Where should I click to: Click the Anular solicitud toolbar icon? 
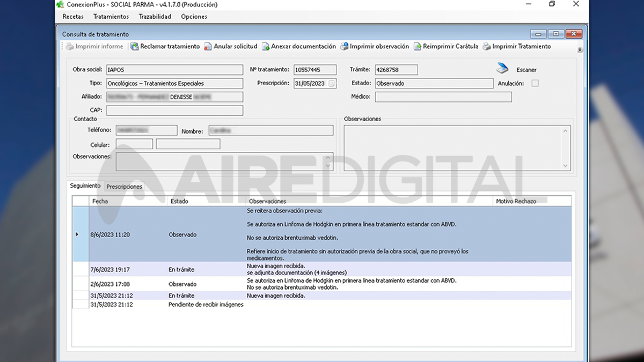point(208,47)
